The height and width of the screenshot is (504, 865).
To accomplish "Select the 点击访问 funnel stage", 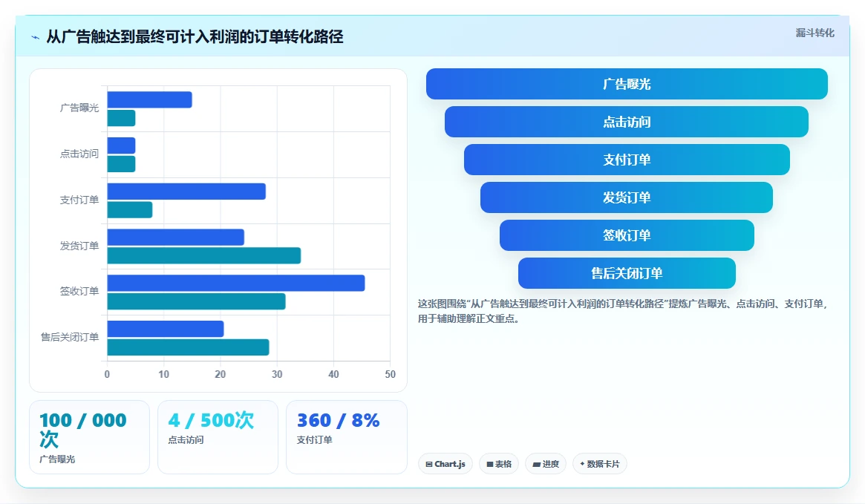I will [x=627, y=122].
